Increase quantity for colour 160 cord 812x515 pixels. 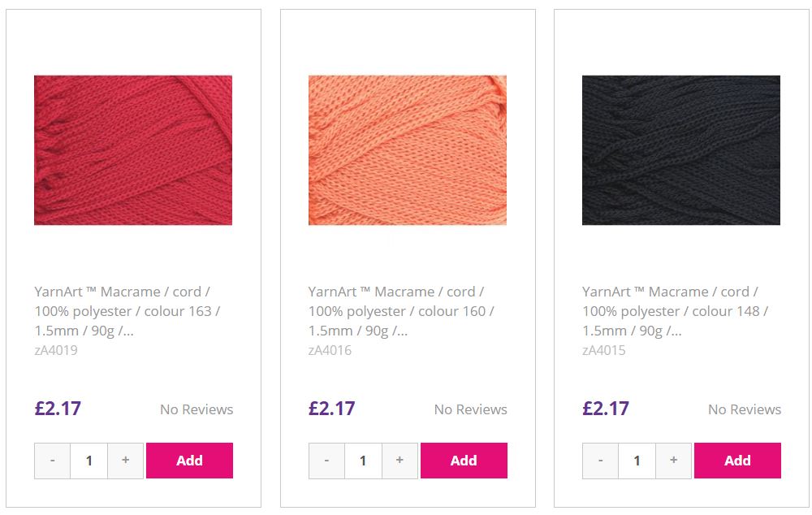[x=400, y=461]
